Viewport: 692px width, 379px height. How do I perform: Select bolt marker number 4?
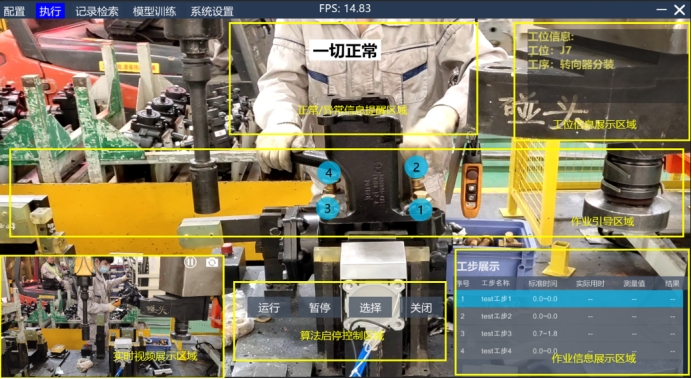(328, 173)
